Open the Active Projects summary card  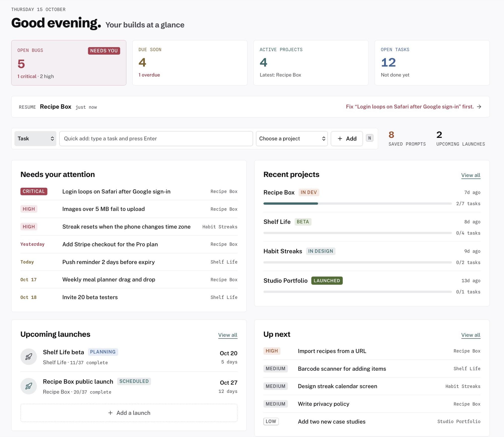click(311, 63)
